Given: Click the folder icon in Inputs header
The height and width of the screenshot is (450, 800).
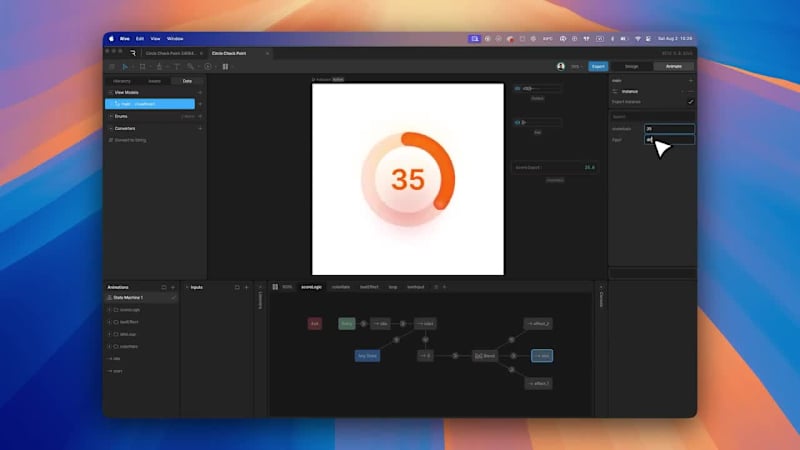Looking at the screenshot, I should coord(237,287).
